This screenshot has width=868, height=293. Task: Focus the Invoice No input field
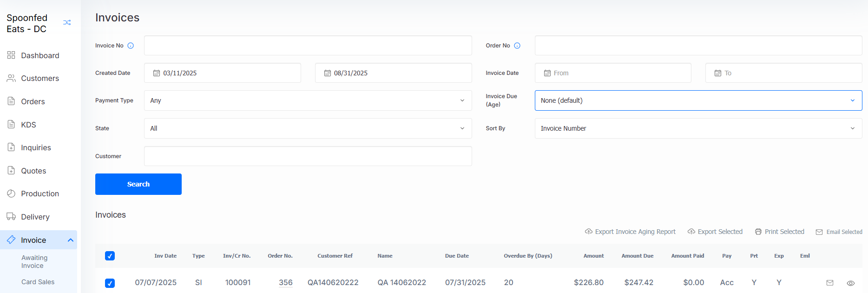pos(308,46)
